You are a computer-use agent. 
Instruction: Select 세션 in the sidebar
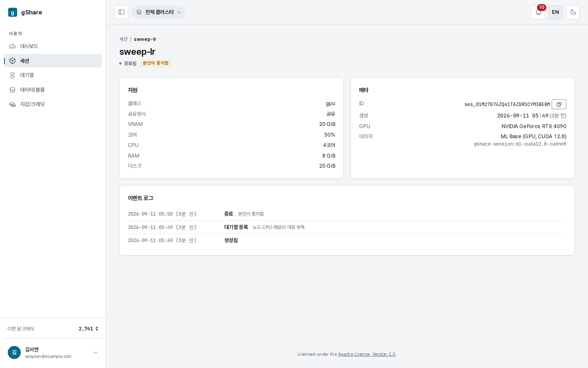[53, 61]
